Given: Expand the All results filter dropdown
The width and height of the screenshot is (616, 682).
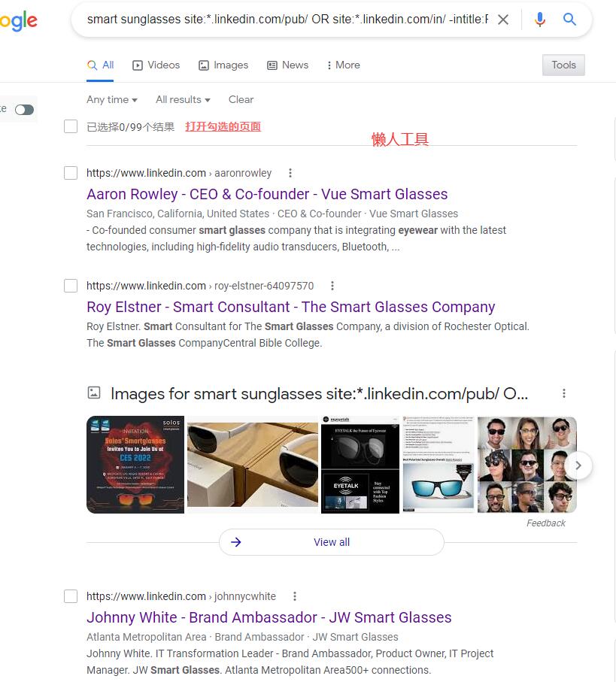Looking at the screenshot, I should (183, 99).
